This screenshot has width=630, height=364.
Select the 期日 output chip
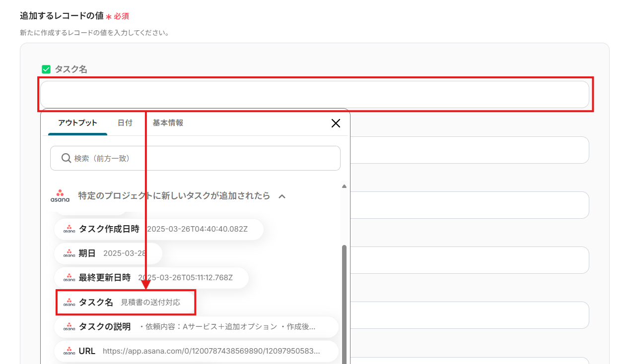108,253
